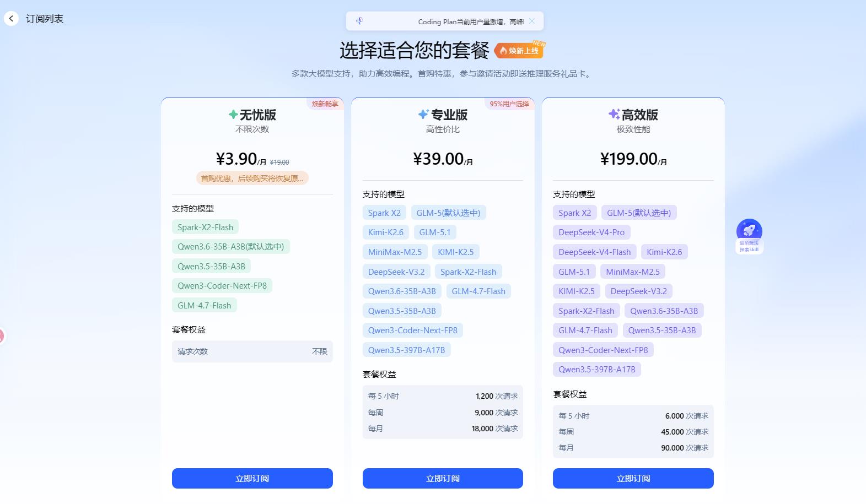
Task: Select Qwen3.5-35B-A3B in the 专业版 card
Action: click(402, 311)
